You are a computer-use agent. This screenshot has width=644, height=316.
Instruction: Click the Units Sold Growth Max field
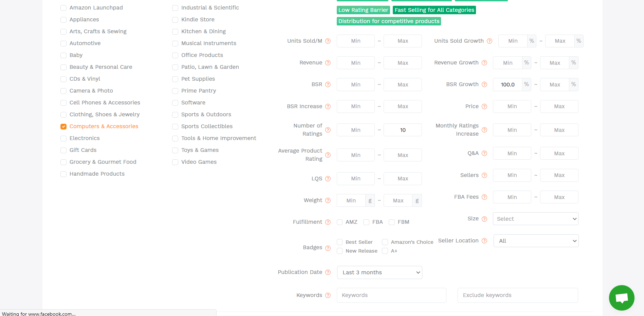pos(560,41)
